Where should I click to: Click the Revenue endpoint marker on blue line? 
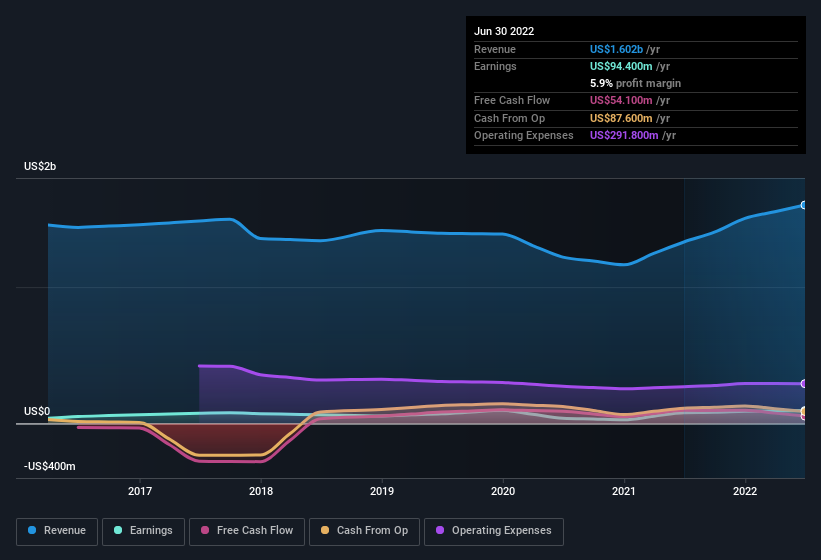tap(804, 205)
